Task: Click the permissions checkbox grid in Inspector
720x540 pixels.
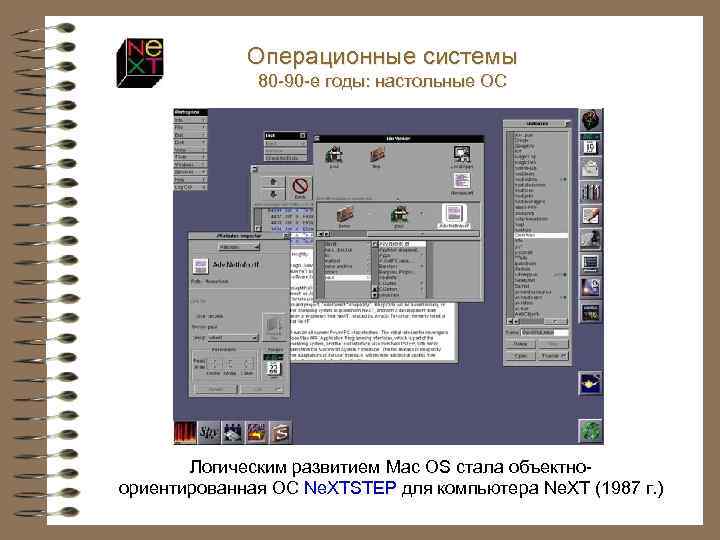Action: 230,364
